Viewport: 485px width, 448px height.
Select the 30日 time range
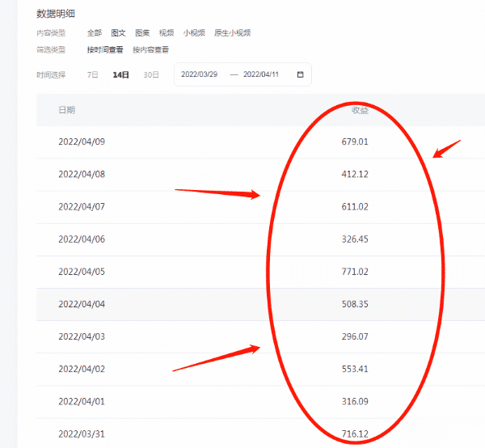click(150, 74)
